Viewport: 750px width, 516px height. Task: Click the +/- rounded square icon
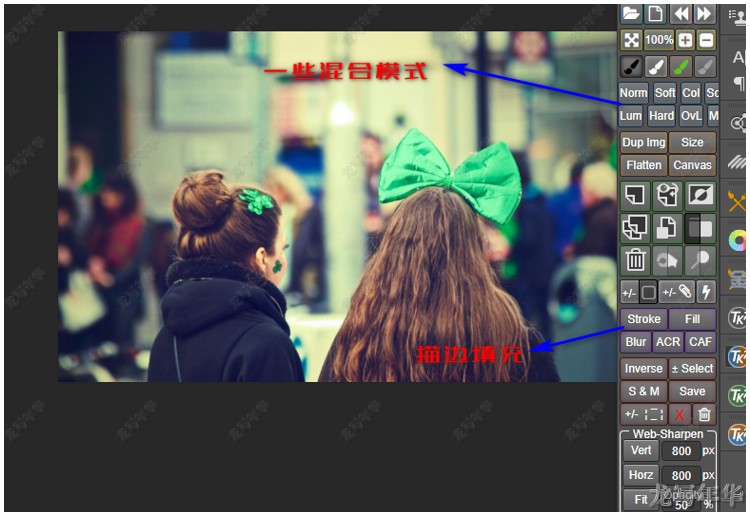(x=639, y=292)
